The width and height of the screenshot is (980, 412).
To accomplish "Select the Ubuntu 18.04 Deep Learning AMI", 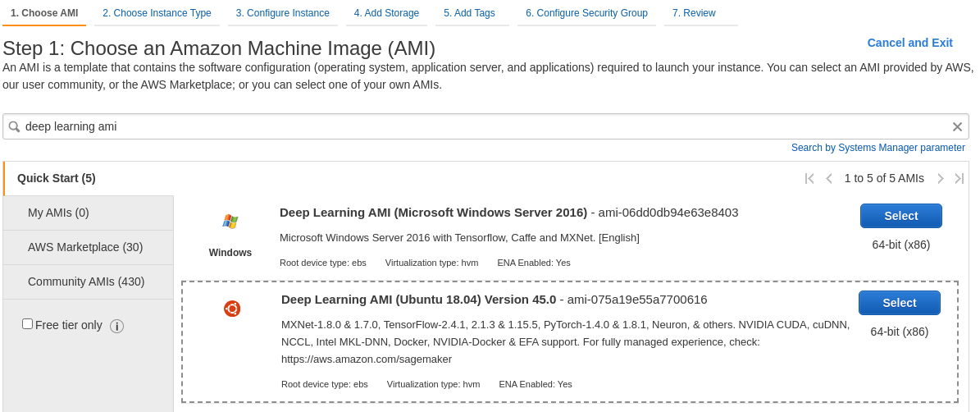I will coord(899,303).
